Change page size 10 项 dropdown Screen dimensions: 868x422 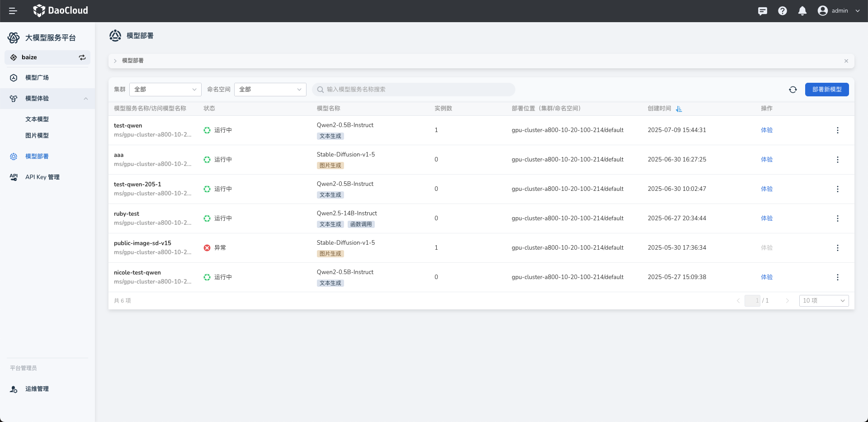point(823,301)
